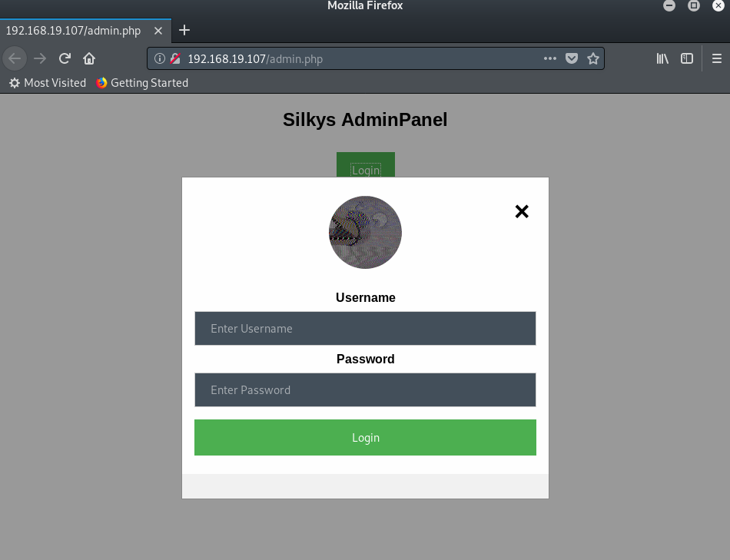Submit with the wide green Login button
This screenshot has height=560, width=730.
pos(365,438)
